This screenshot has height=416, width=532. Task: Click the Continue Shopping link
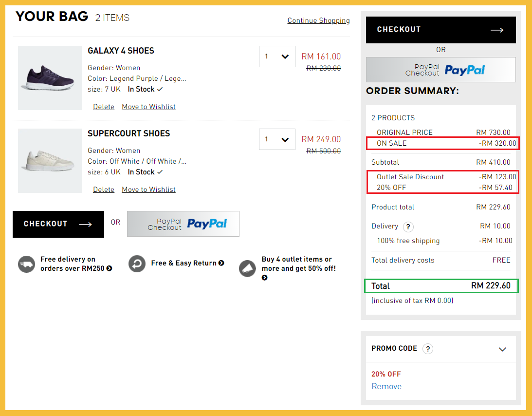click(318, 20)
